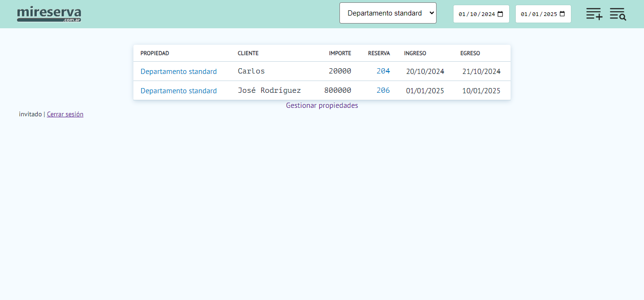Open reservation number 206
This screenshot has width=644, height=300.
click(x=383, y=90)
